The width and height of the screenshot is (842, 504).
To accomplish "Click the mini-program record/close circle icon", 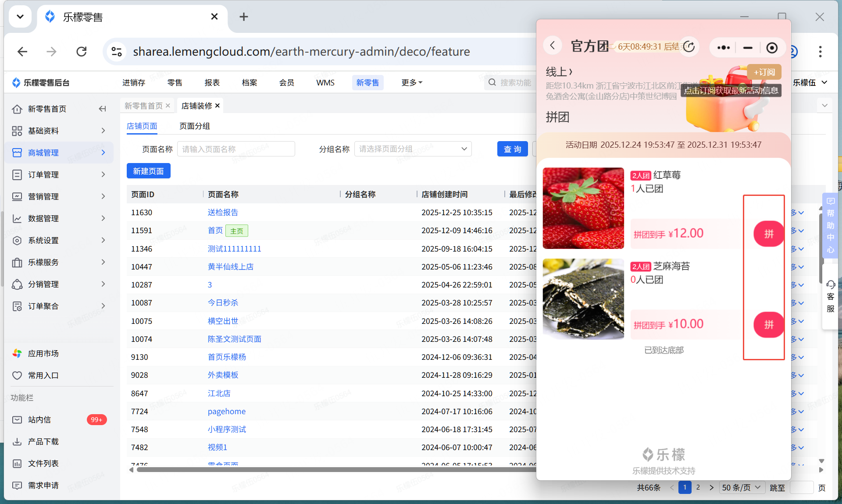I will point(772,47).
